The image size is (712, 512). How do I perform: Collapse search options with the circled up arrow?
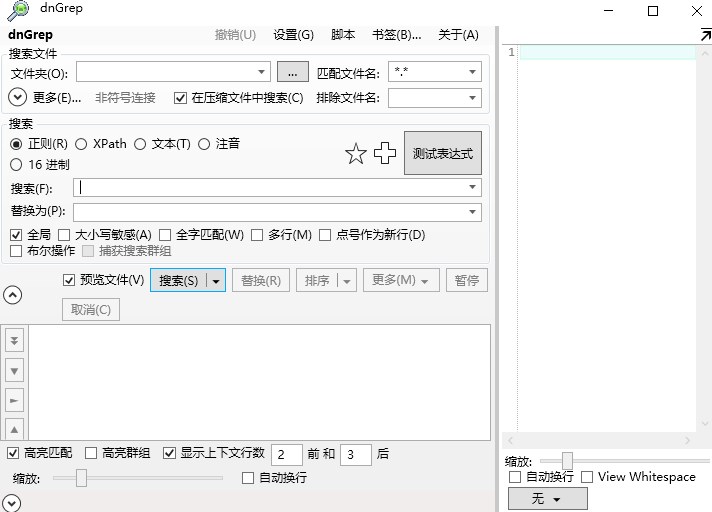click(13, 295)
